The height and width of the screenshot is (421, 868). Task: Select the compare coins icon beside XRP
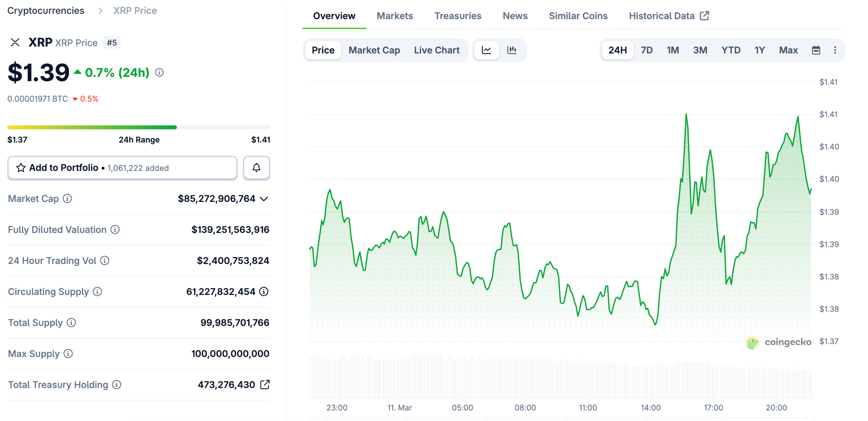pos(15,43)
